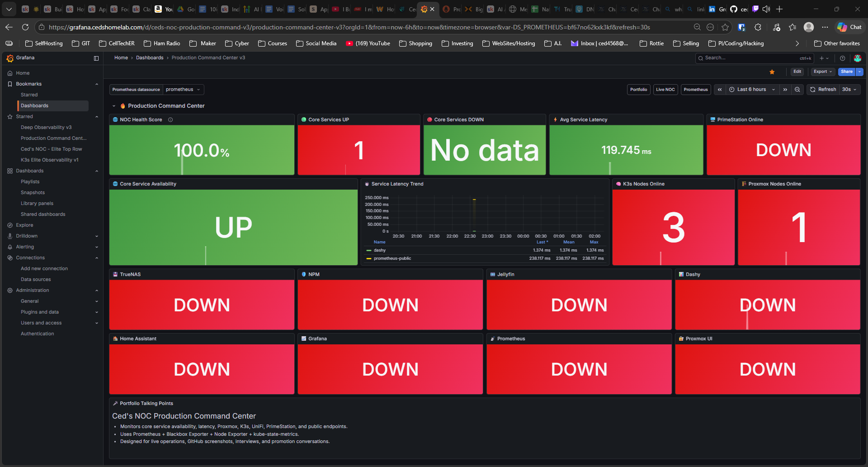
Task: Open Ced's NOC - Elite Top Row dashboard
Action: tap(52, 149)
